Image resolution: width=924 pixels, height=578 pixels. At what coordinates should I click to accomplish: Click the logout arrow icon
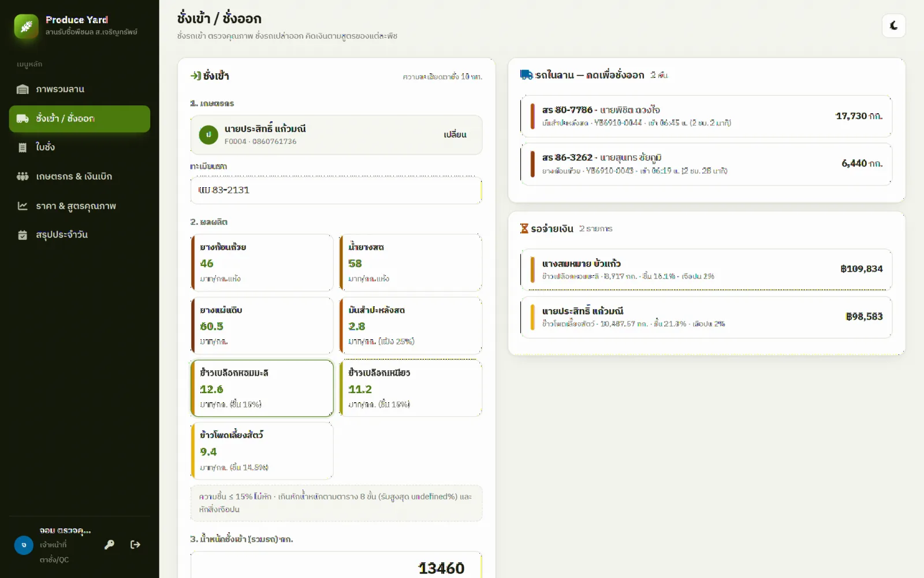coord(135,544)
